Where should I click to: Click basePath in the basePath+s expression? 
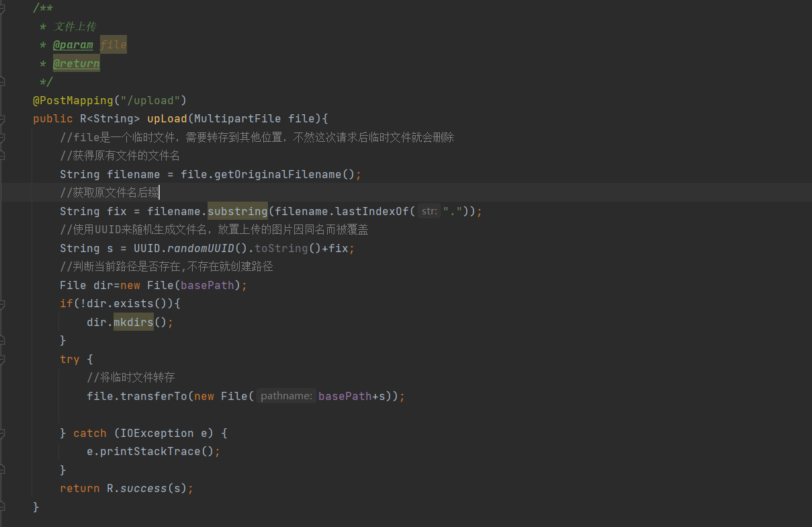[345, 396]
